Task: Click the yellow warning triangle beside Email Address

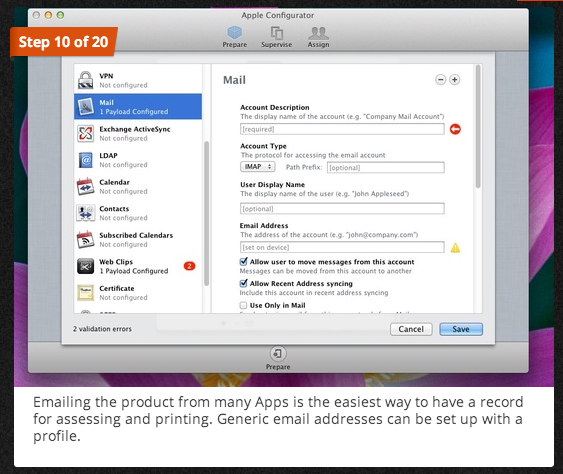Action: pyautogui.click(x=455, y=248)
